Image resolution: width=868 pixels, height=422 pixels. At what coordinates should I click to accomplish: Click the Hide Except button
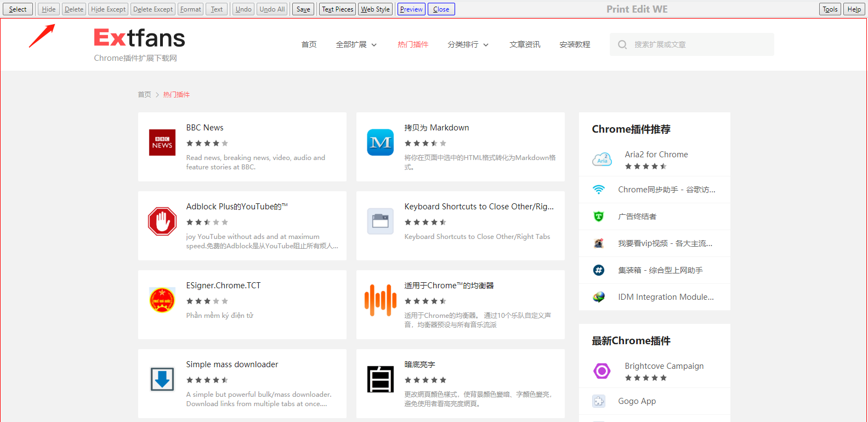coord(109,9)
